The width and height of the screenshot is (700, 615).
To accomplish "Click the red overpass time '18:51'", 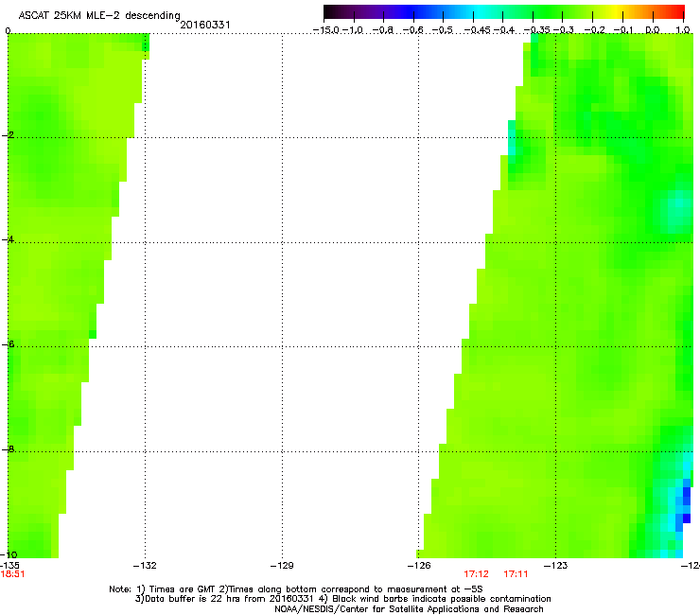I will click(12, 574).
